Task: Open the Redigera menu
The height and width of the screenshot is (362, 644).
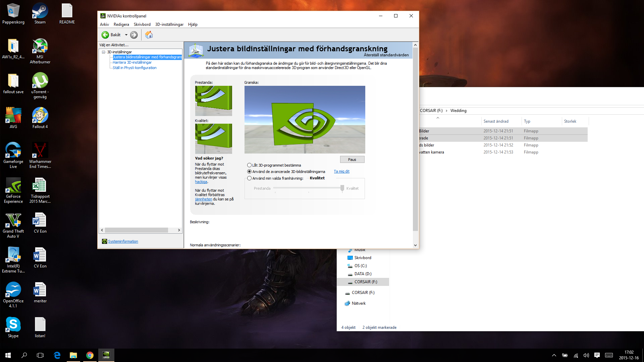Action: click(x=121, y=24)
